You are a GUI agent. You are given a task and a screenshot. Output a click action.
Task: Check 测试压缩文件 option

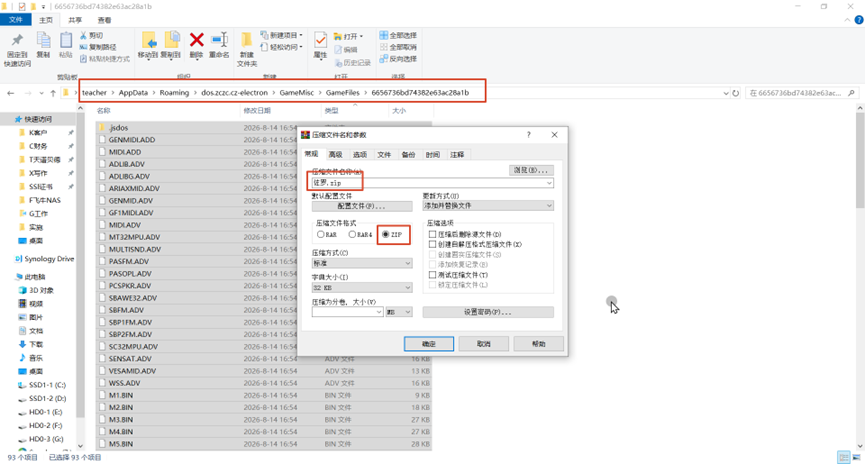pyautogui.click(x=432, y=274)
